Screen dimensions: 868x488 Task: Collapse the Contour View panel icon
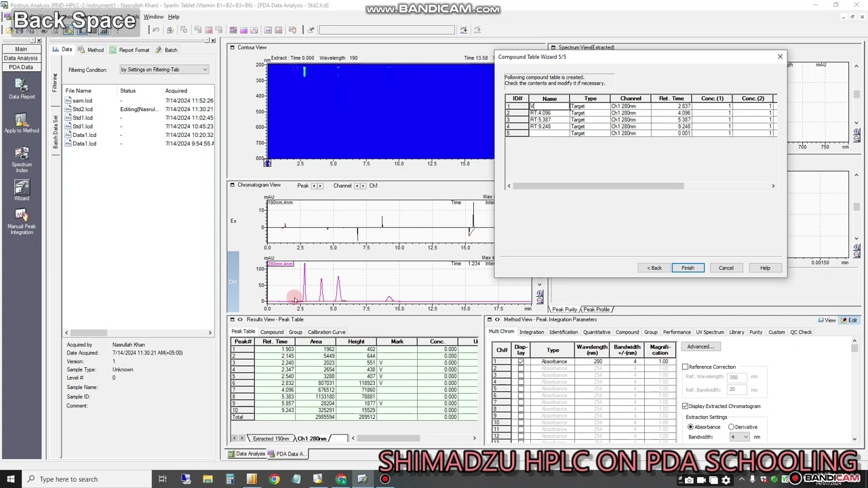tap(232, 47)
